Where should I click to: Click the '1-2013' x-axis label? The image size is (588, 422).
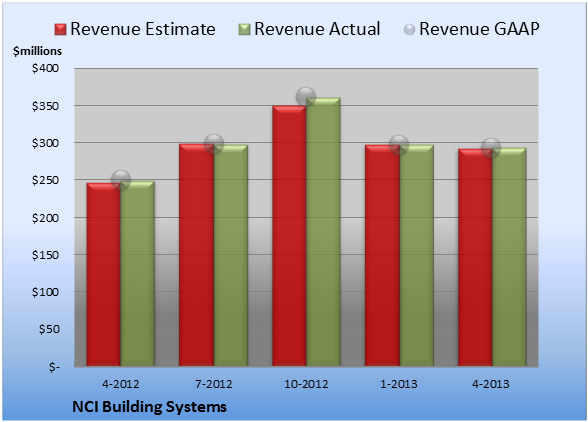point(399,384)
